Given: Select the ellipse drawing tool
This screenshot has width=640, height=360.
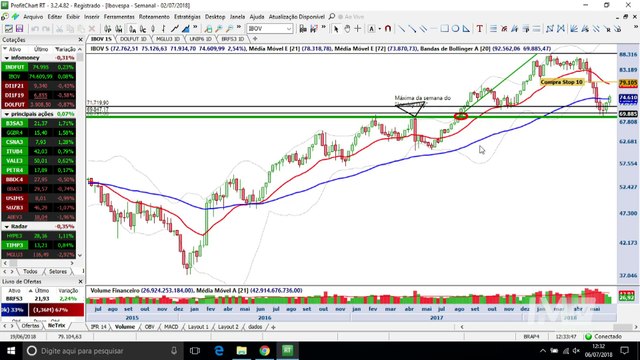Looking at the screenshot, I should coord(455,29).
